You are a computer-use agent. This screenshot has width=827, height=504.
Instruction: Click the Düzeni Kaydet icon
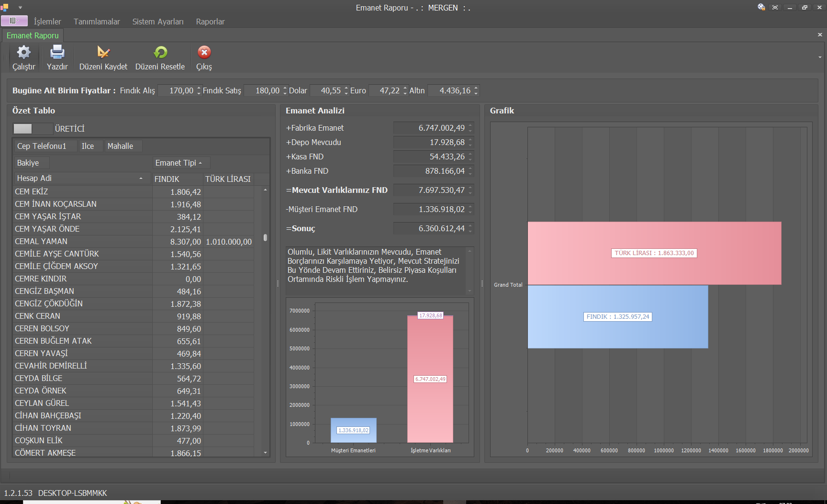point(103,53)
